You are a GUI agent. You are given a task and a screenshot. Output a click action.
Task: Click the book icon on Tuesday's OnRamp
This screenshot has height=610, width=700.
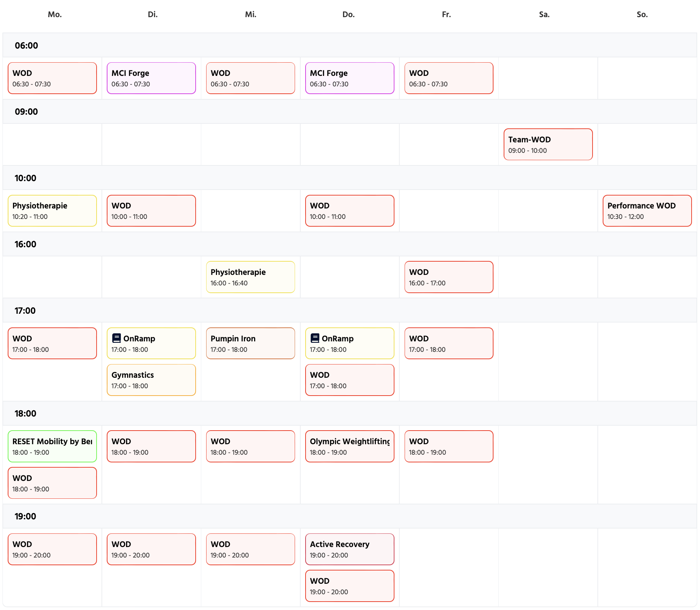click(x=117, y=338)
